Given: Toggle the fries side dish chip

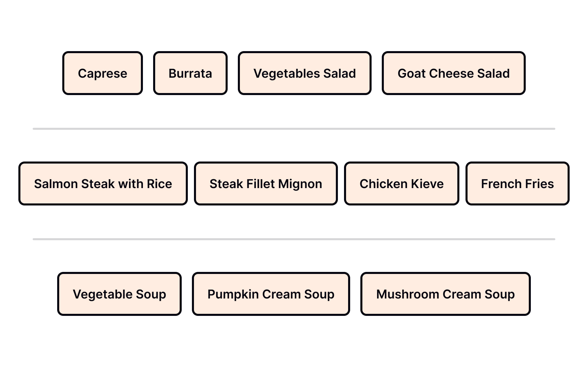Looking at the screenshot, I should click(517, 184).
